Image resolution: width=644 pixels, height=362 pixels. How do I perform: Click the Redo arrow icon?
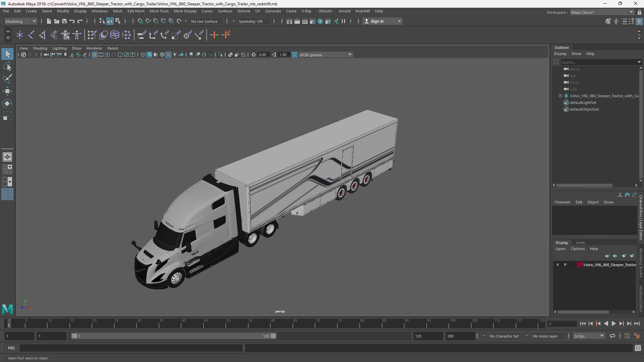[x=80, y=21]
